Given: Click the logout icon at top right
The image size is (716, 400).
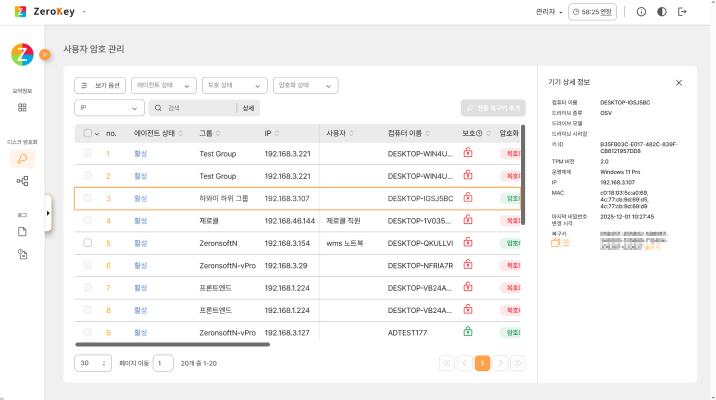Looking at the screenshot, I should (683, 12).
